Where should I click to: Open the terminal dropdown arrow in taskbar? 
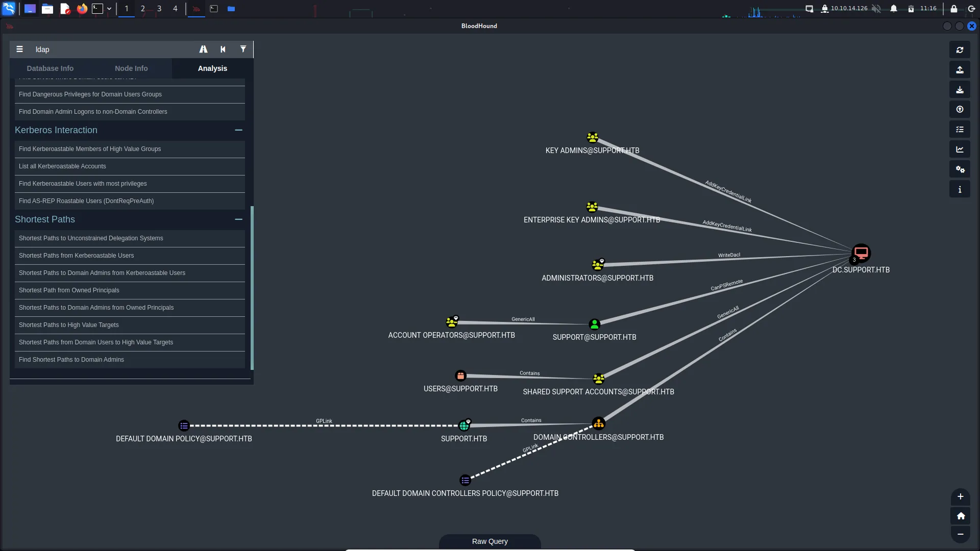tap(109, 9)
